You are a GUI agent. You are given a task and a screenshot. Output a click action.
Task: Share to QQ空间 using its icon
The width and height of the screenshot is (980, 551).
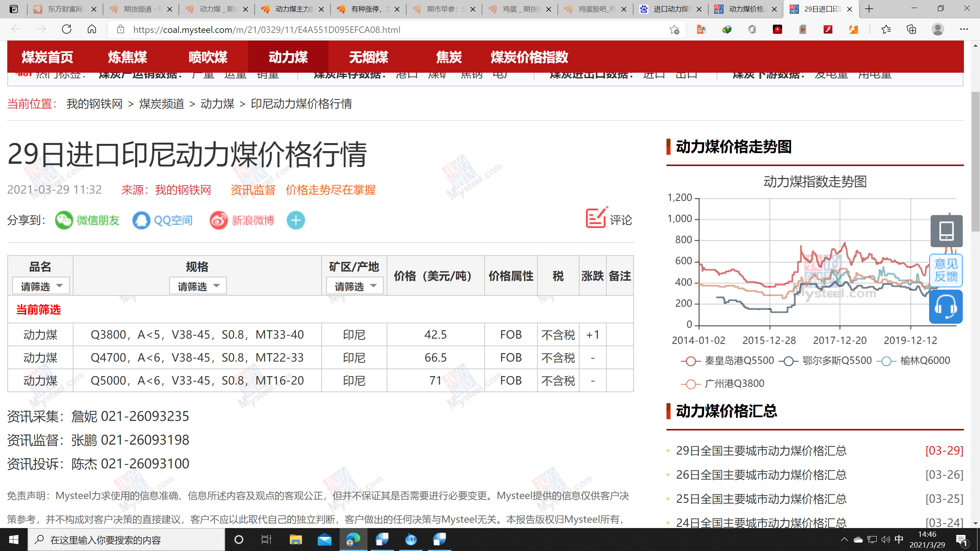[141, 220]
